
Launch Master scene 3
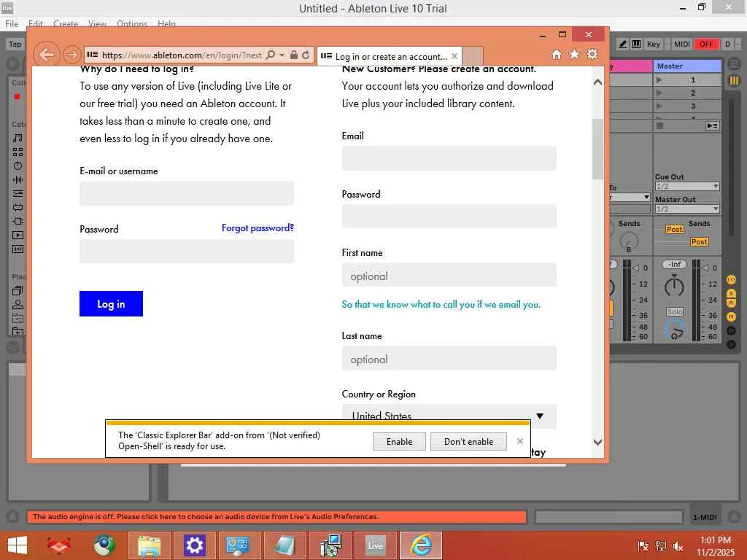tap(659, 106)
